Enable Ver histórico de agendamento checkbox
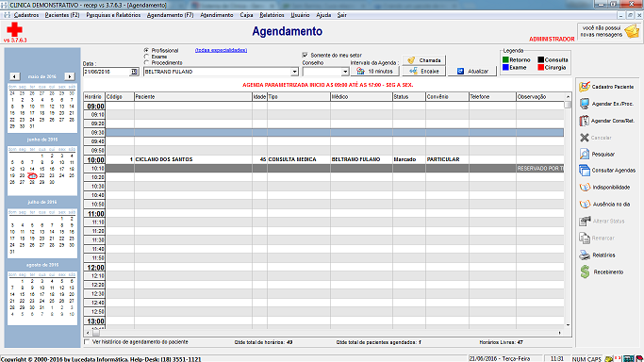The height and width of the screenshot is (362, 644). (87, 341)
